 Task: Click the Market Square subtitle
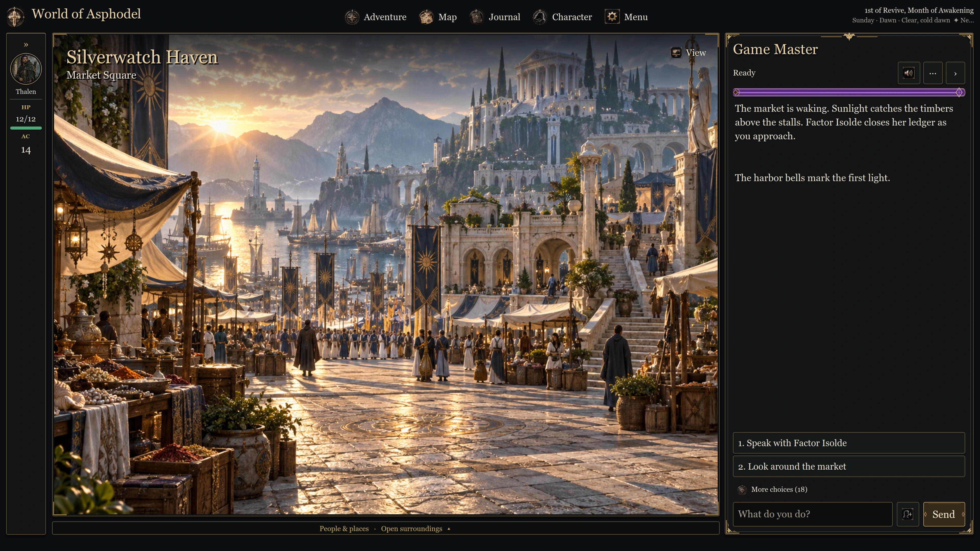coord(101,75)
